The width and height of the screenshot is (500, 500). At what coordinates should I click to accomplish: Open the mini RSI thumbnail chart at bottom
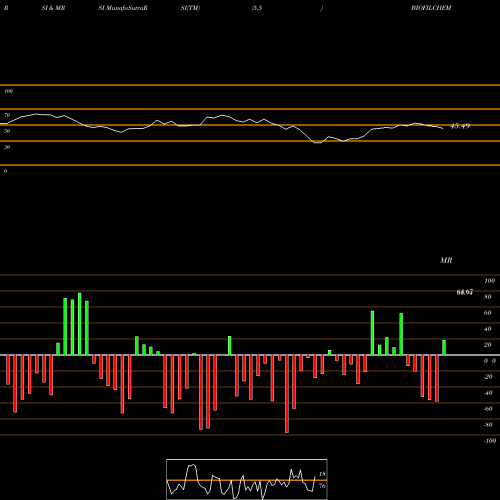(247, 479)
